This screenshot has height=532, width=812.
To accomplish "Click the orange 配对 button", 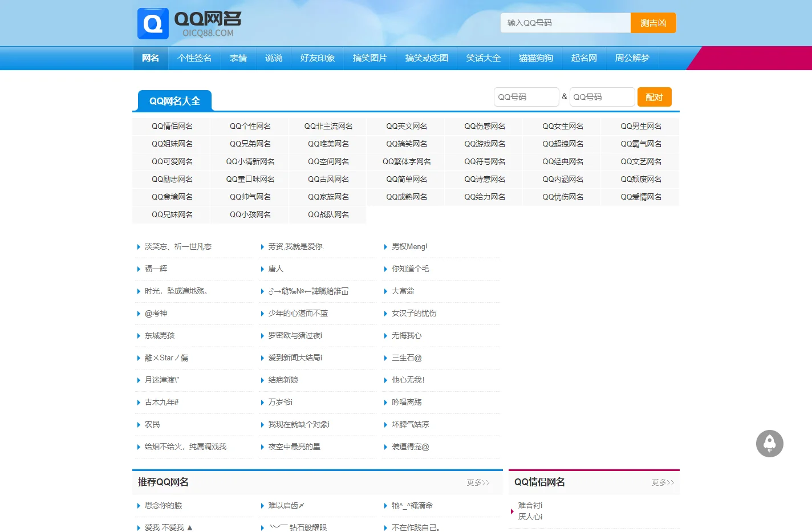I will click(x=655, y=97).
